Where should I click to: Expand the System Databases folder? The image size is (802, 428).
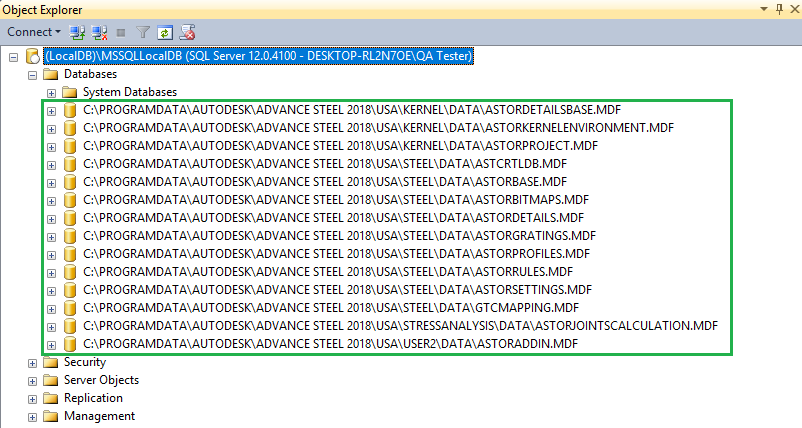51,93
